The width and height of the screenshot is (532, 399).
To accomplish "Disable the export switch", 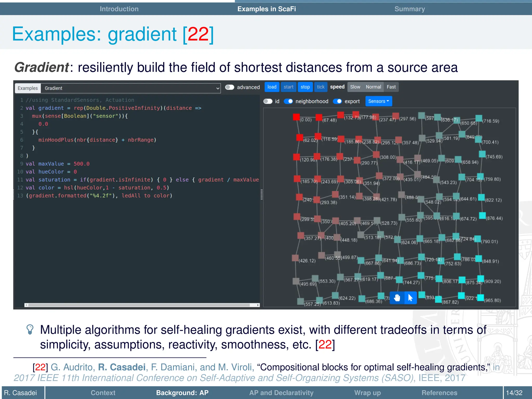I will point(337,101).
